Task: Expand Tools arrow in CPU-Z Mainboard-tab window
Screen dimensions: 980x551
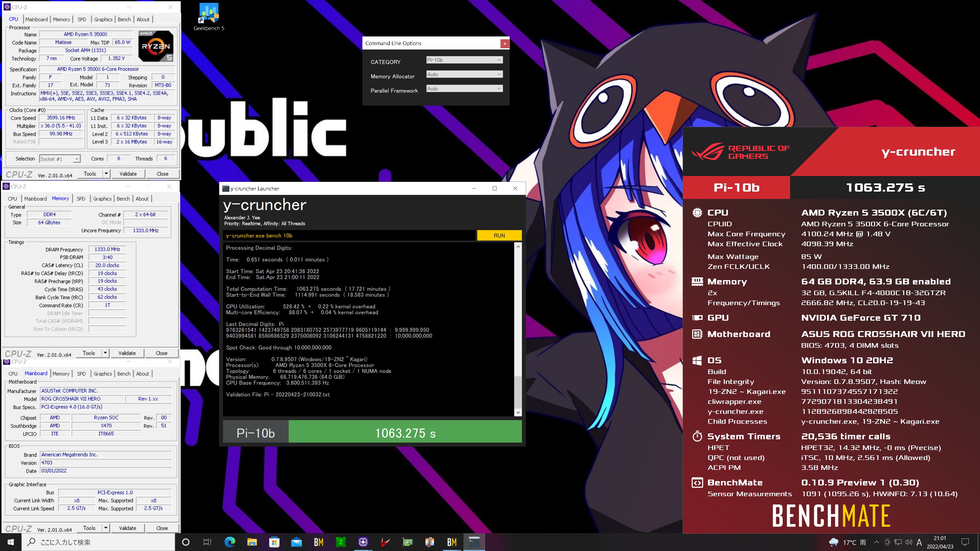Action: 106,528
